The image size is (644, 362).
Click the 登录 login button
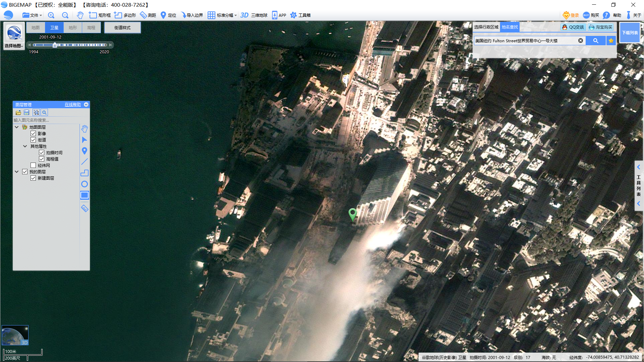pos(571,15)
